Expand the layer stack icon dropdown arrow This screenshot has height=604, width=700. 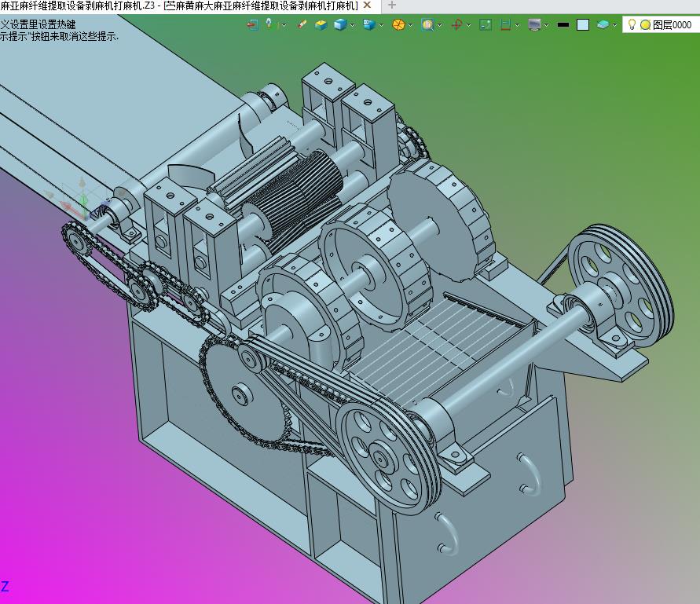pos(615,24)
